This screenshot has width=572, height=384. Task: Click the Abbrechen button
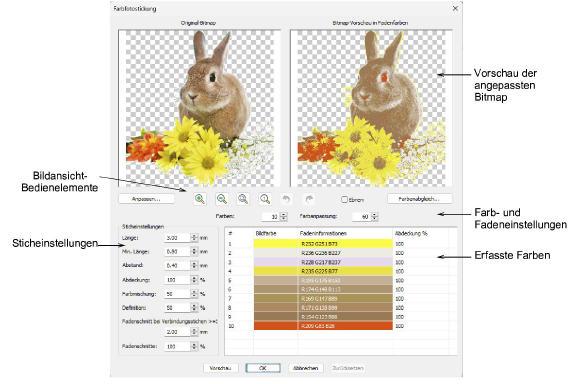point(306,368)
